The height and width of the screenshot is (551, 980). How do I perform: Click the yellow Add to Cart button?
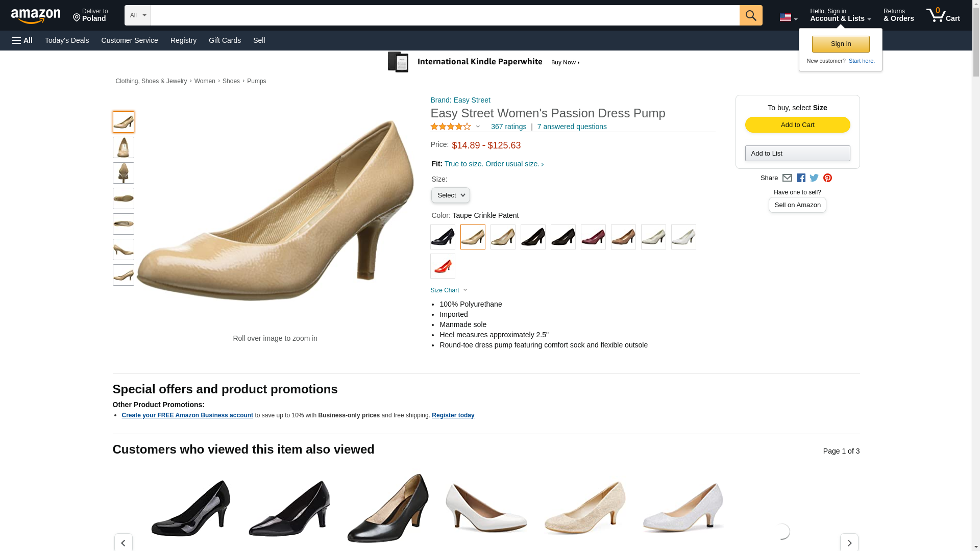coord(797,125)
